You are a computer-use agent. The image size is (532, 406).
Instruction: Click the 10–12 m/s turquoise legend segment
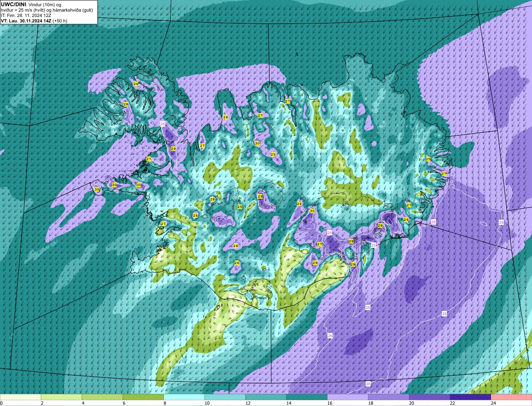tap(225, 397)
